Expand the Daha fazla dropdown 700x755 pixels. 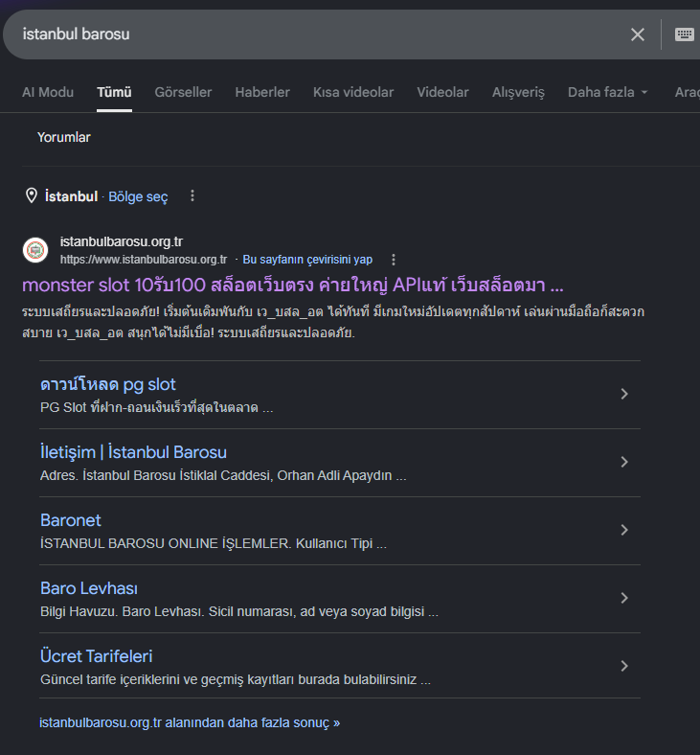point(608,92)
